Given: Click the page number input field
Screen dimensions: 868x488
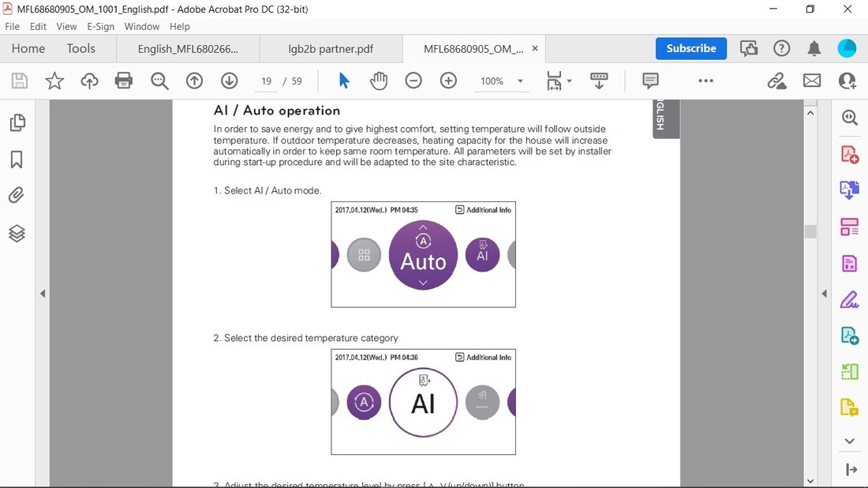Looking at the screenshot, I should 267,81.
